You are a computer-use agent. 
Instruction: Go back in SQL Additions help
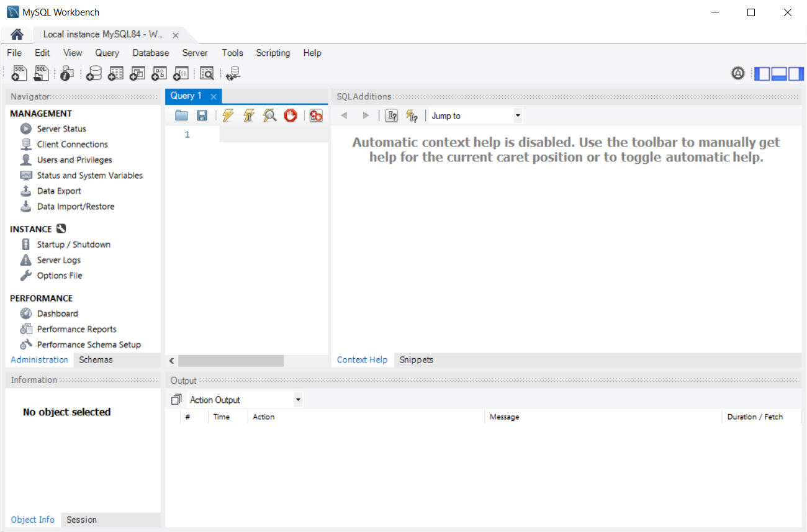344,115
